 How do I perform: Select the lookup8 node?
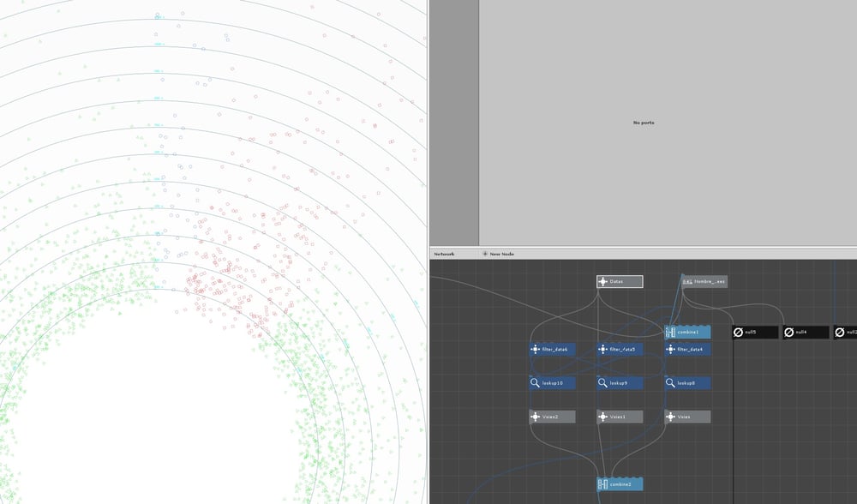(687, 383)
